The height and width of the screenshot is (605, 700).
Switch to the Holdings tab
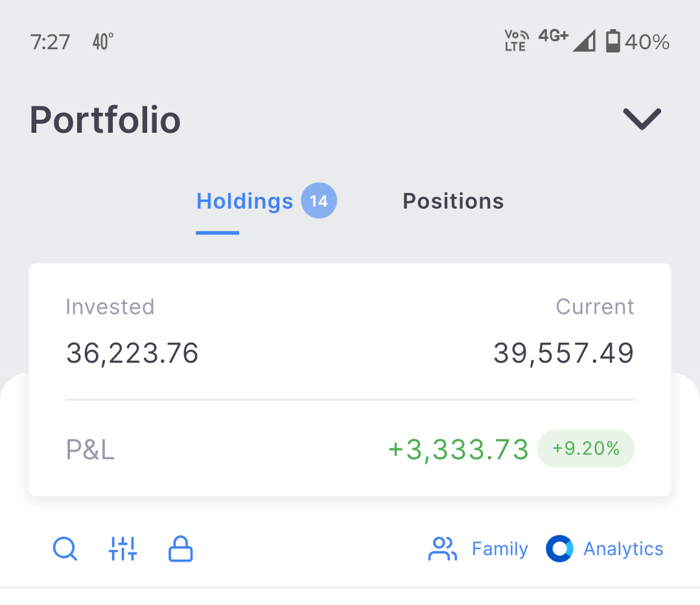(244, 201)
